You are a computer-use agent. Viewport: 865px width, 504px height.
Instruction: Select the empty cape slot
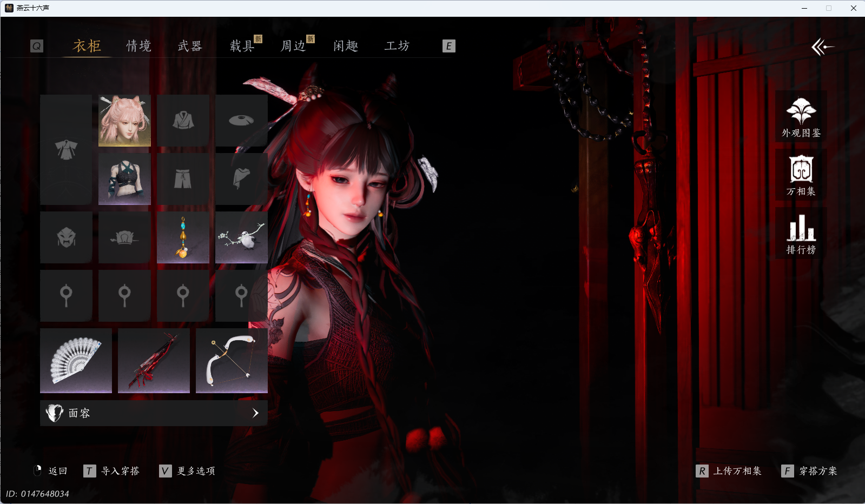[241, 179]
